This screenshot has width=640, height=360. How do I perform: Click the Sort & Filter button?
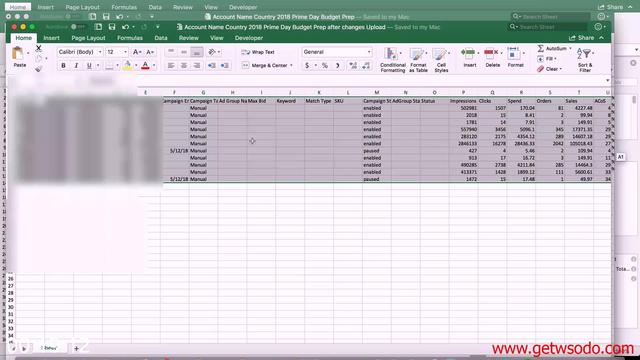585,60
